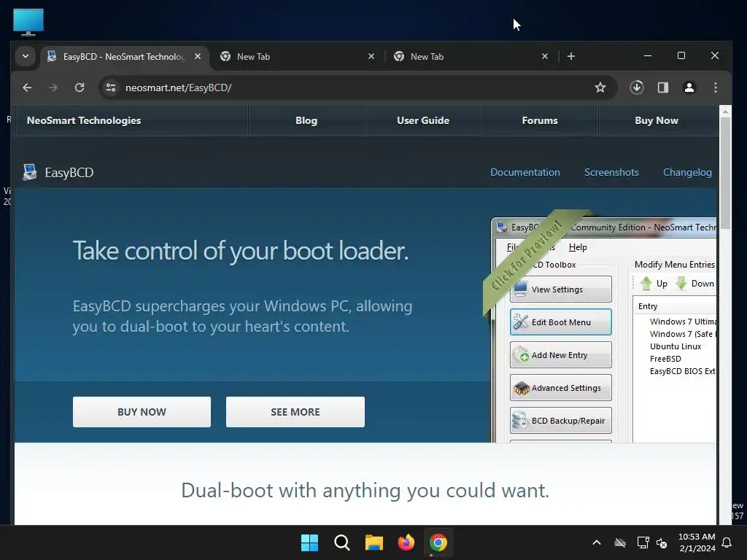Open Chrome downloads icon
Screen dimensions: 747x560
(637, 87)
